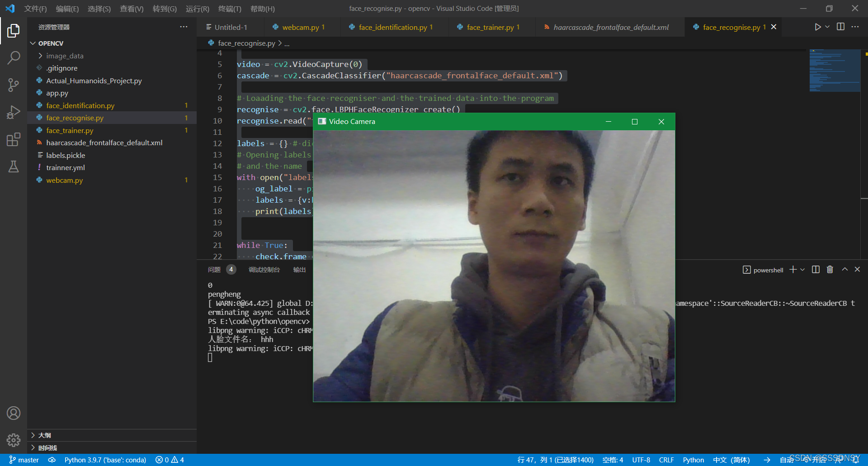Open the 终端(T) menu
The width and height of the screenshot is (868, 466).
click(230, 9)
